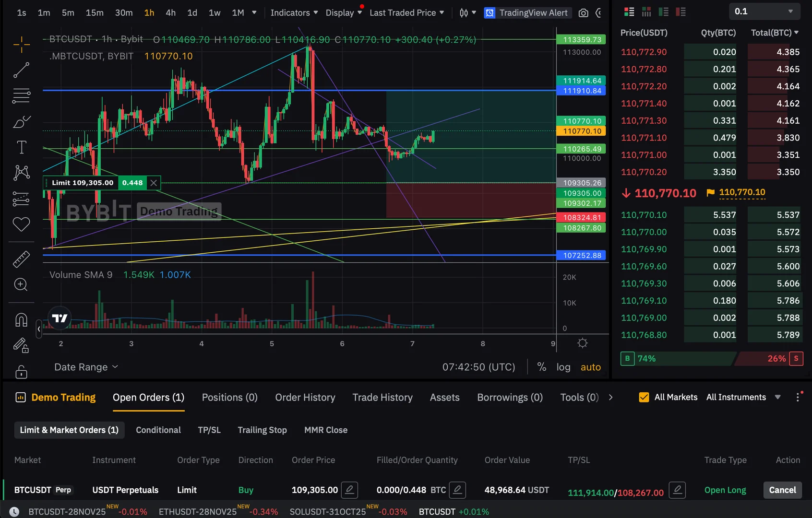Switch to the Positions (0) tab
Viewport: 812px width, 518px height.
pyautogui.click(x=229, y=397)
